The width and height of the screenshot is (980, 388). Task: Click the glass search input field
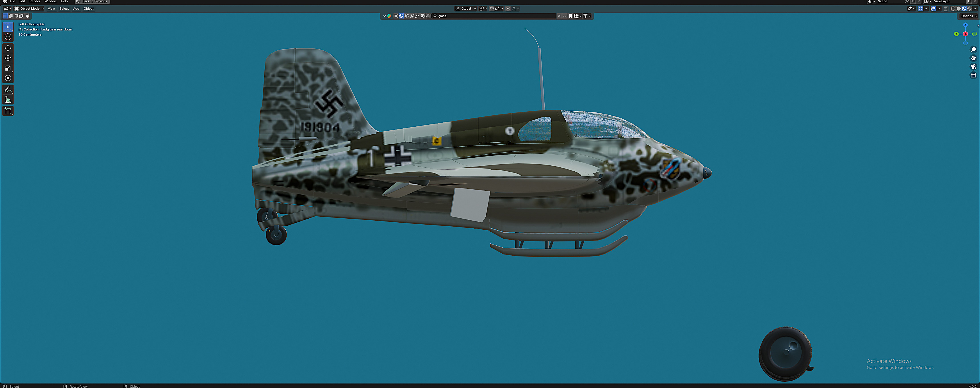[494, 16]
